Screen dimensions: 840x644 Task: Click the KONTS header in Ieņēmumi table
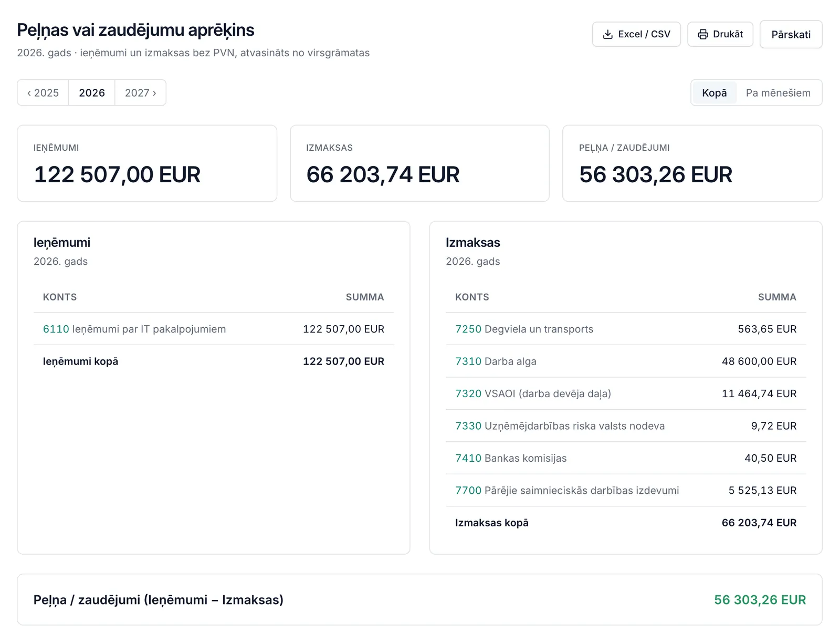pyautogui.click(x=60, y=297)
